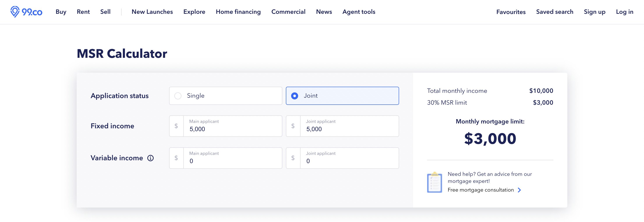Click the clipboard consultation illustration
Viewport: 644px width, 222px height.
pos(435,182)
